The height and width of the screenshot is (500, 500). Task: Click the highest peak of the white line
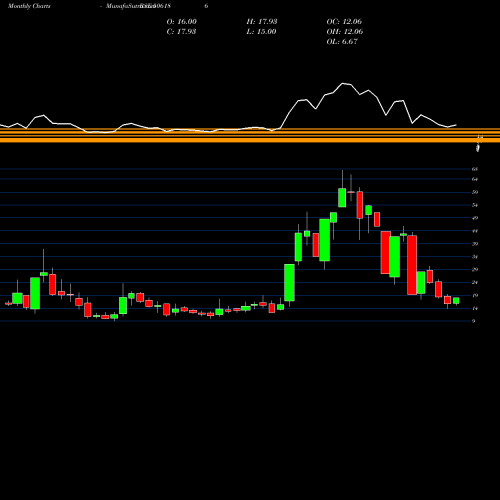343,83
